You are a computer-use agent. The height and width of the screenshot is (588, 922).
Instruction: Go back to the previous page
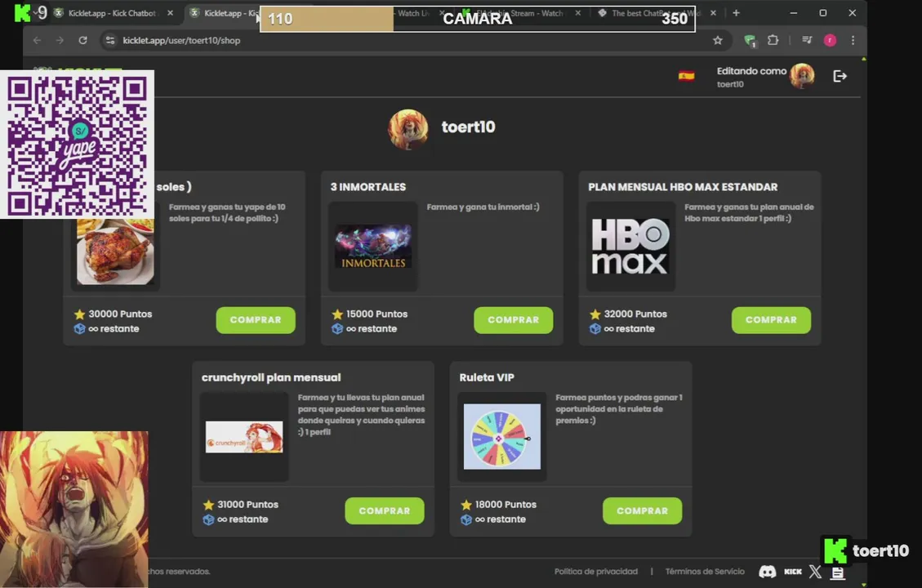click(x=37, y=41)
